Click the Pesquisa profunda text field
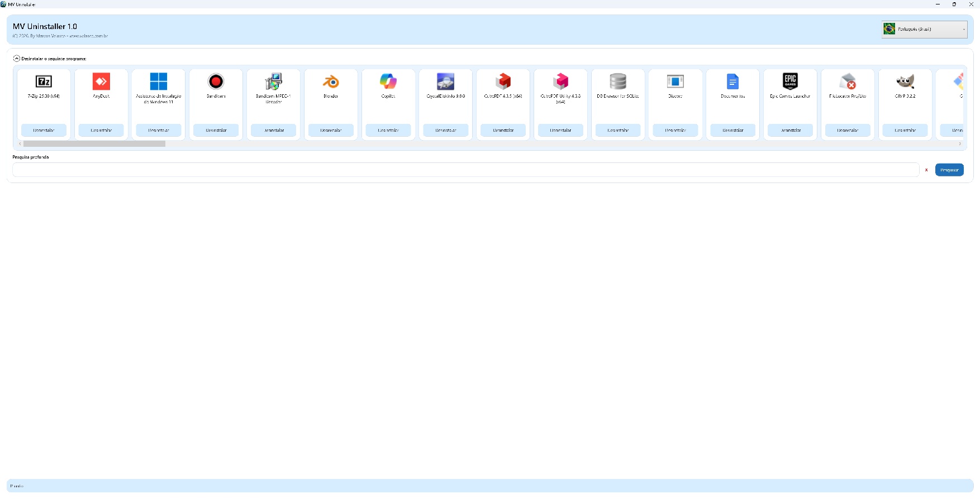 465,170
